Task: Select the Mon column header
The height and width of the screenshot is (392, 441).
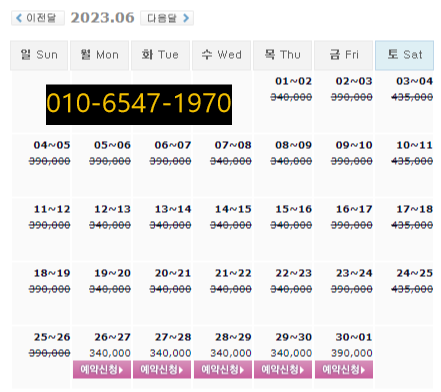Action: (x=100, y=55)
